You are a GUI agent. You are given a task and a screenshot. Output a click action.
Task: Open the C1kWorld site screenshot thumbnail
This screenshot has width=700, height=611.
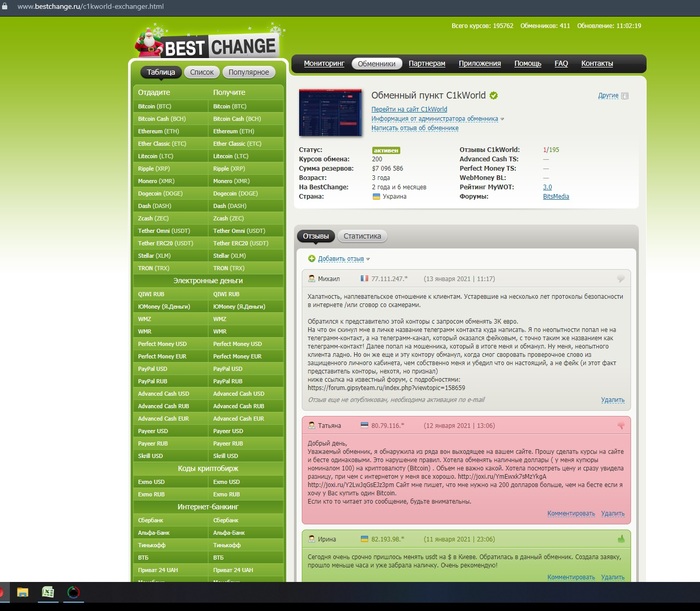point(330,112)
